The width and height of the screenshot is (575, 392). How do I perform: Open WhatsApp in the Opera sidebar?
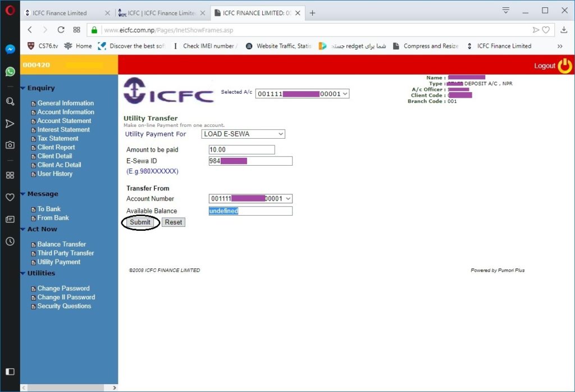10,71
